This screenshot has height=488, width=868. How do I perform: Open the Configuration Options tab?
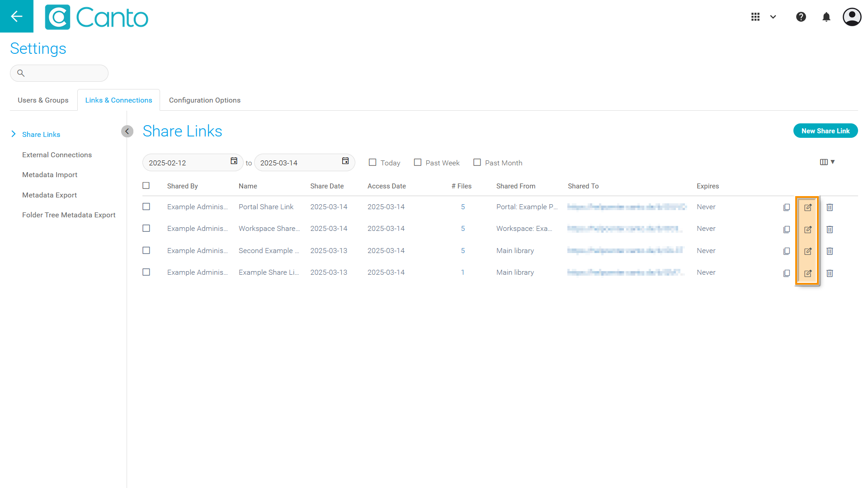204,100
